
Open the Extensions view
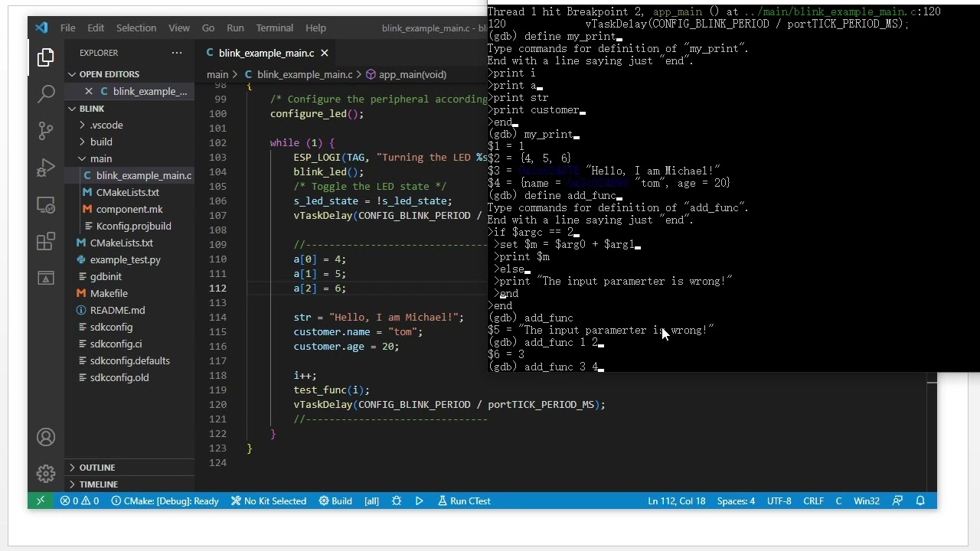46,242
